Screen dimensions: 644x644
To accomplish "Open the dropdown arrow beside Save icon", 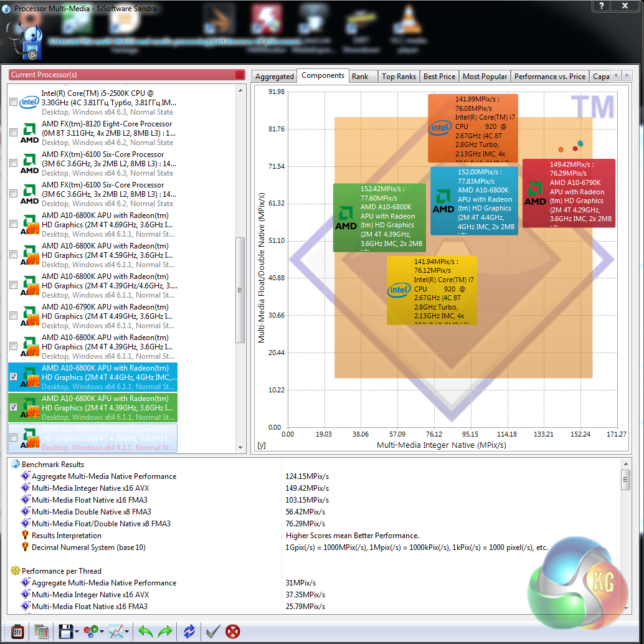I will point(77,632).
